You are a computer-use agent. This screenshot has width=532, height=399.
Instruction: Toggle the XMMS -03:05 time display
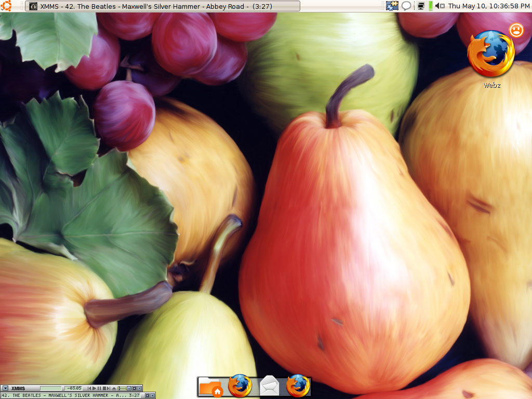73,388
